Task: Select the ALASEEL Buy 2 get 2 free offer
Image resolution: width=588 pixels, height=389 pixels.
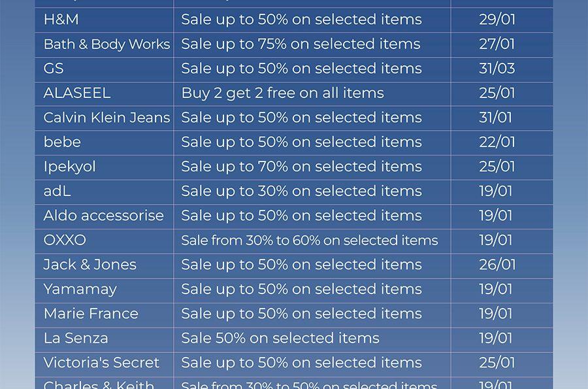Action: tap(282, 93)
